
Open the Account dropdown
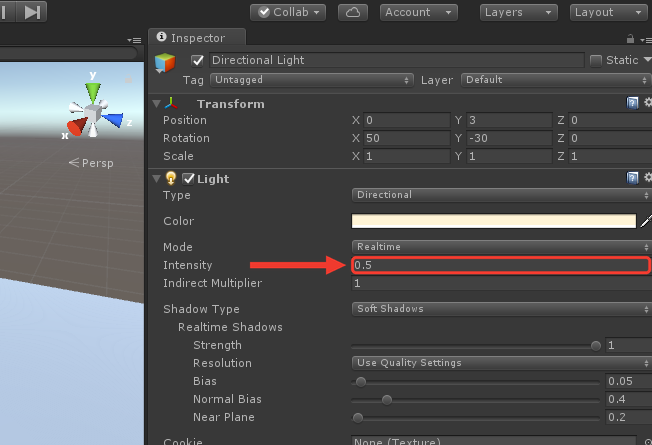tap(419, 12)
